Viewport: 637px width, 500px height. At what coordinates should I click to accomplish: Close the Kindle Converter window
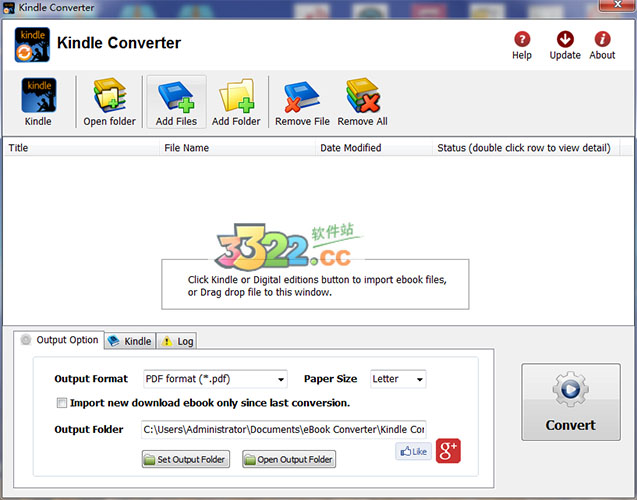tap(618, 5)
